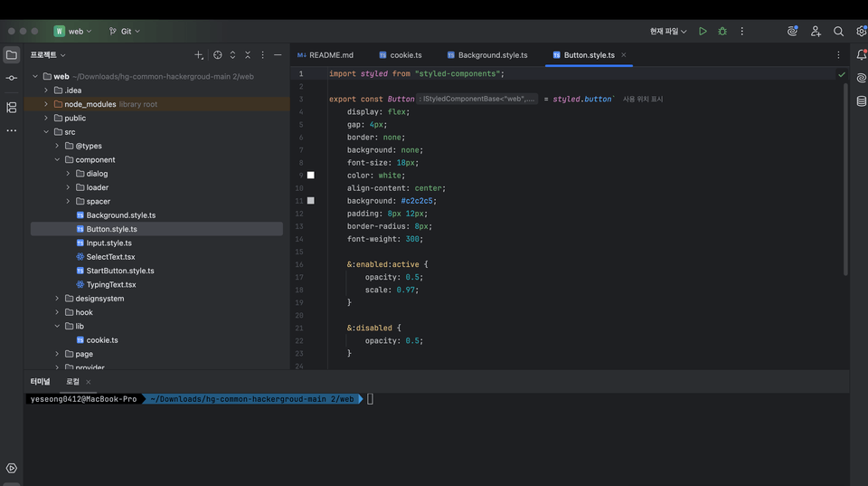This screenshot has width=868, height=486.
Task: Click the Debug bug icon
Action: pos(722,32)
